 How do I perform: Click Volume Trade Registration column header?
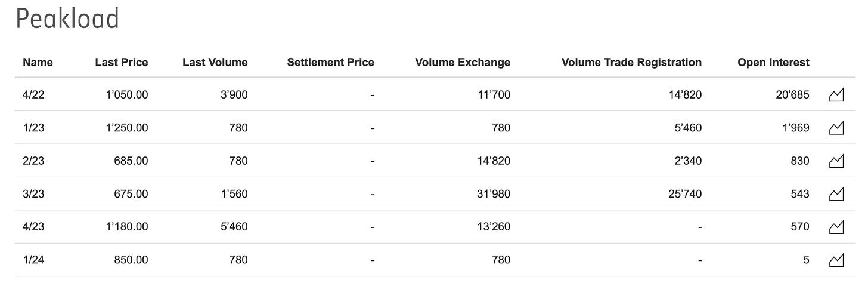pos(631,62)
